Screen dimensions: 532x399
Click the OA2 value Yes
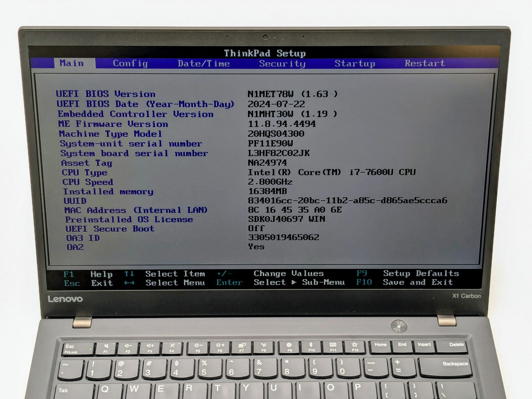click(x=256, y=247)
